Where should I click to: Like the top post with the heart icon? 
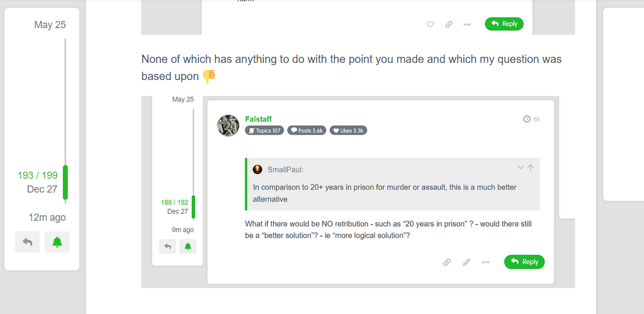430,24
